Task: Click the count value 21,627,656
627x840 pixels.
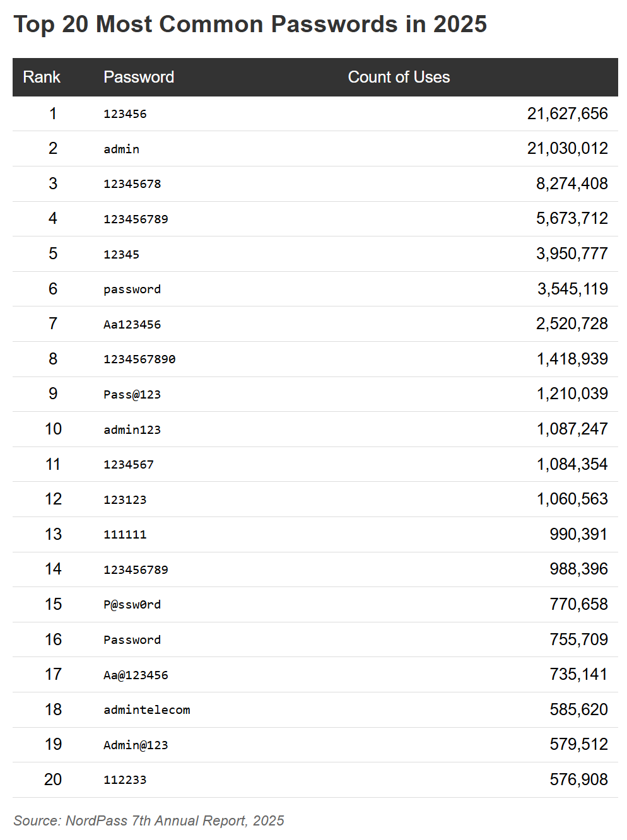Action: [x=567, y=114]
